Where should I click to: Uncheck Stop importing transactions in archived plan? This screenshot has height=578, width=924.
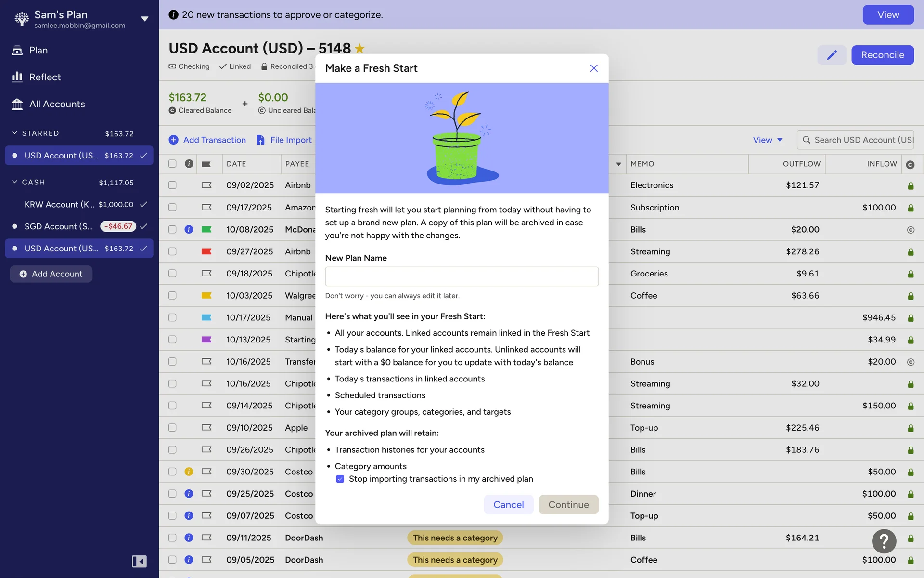tap(340, 479)
